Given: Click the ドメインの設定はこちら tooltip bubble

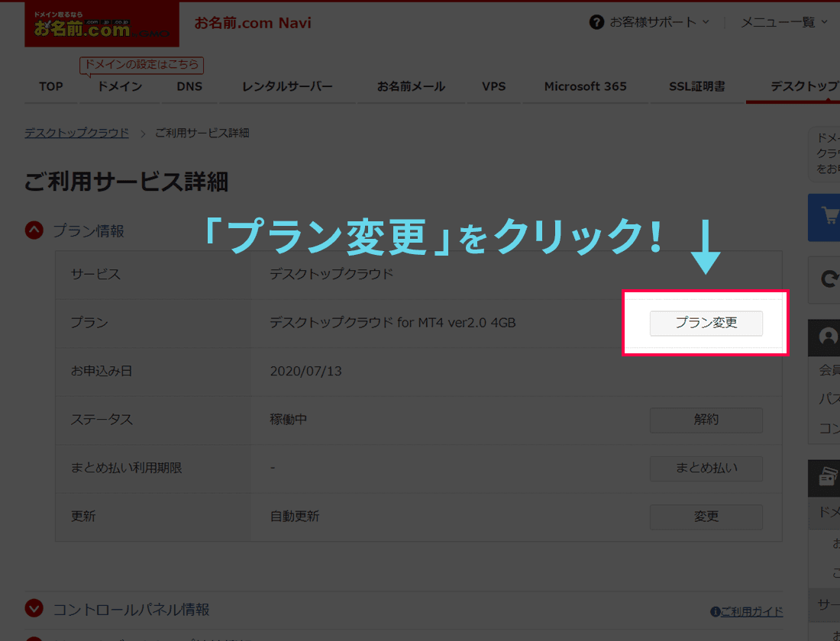Looking at the screenshot, I should coord(141,66).
